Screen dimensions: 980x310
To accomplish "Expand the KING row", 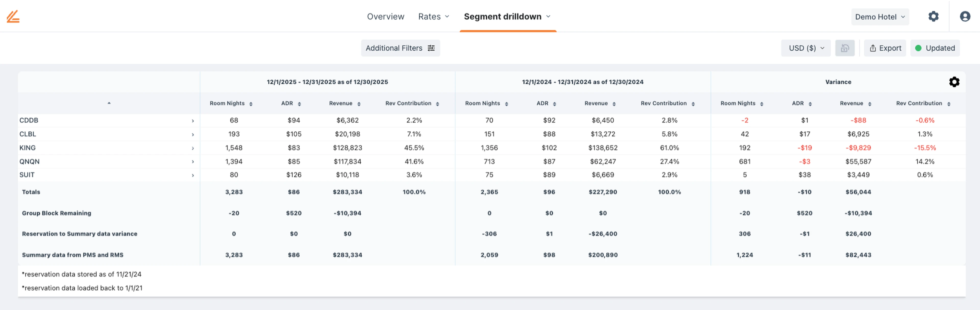I will click(x=192, y=148).
